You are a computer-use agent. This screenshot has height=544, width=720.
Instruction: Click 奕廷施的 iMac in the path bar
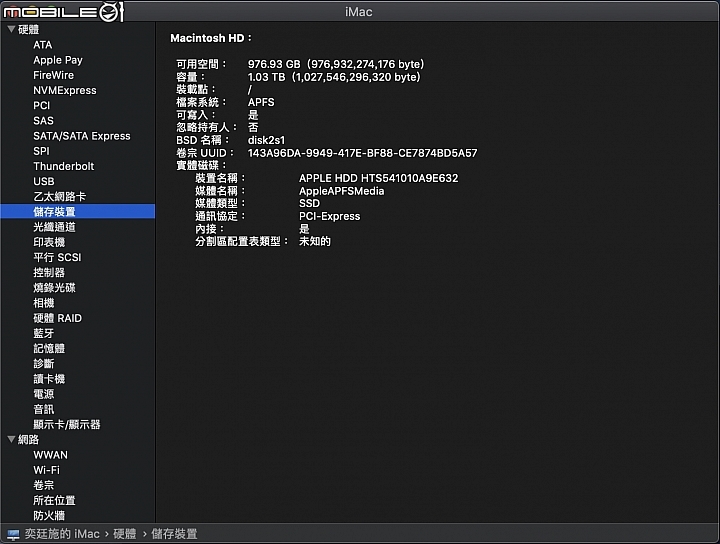pos(62,534)
